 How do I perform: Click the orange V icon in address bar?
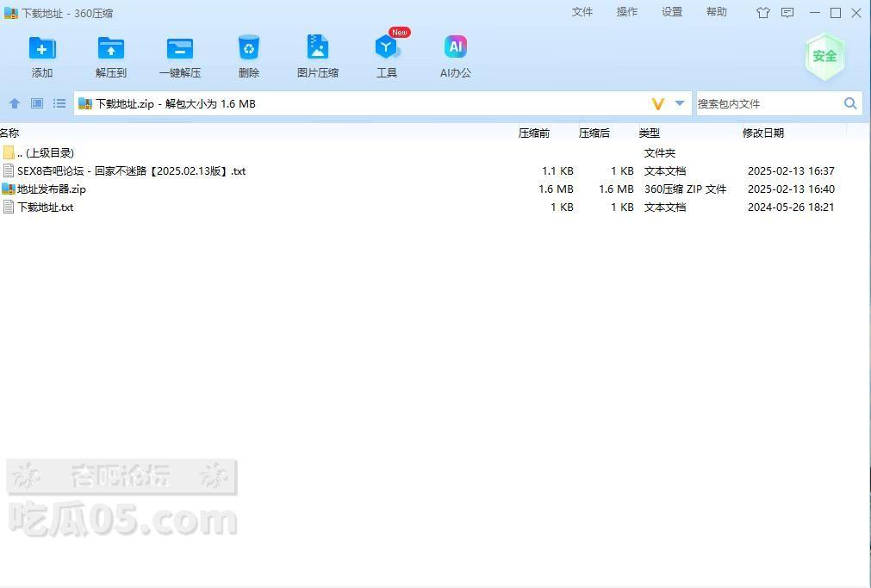pos(658,103)
